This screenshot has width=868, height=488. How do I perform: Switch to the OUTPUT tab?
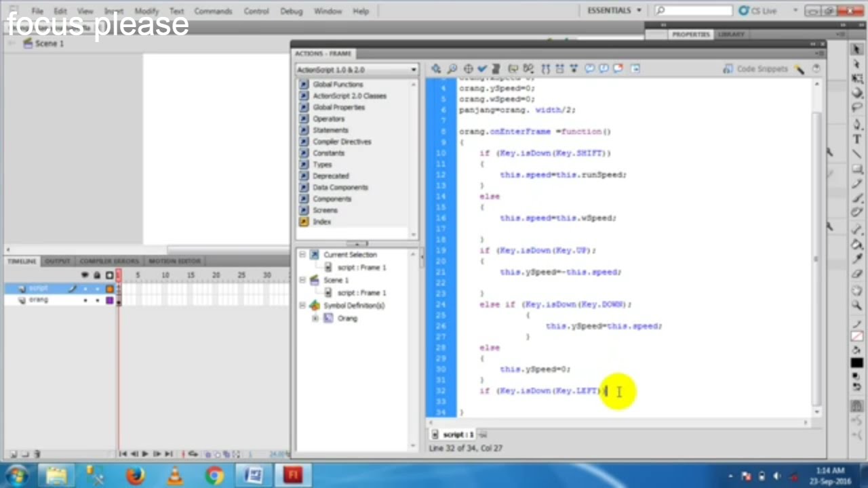tap(58, 261)
